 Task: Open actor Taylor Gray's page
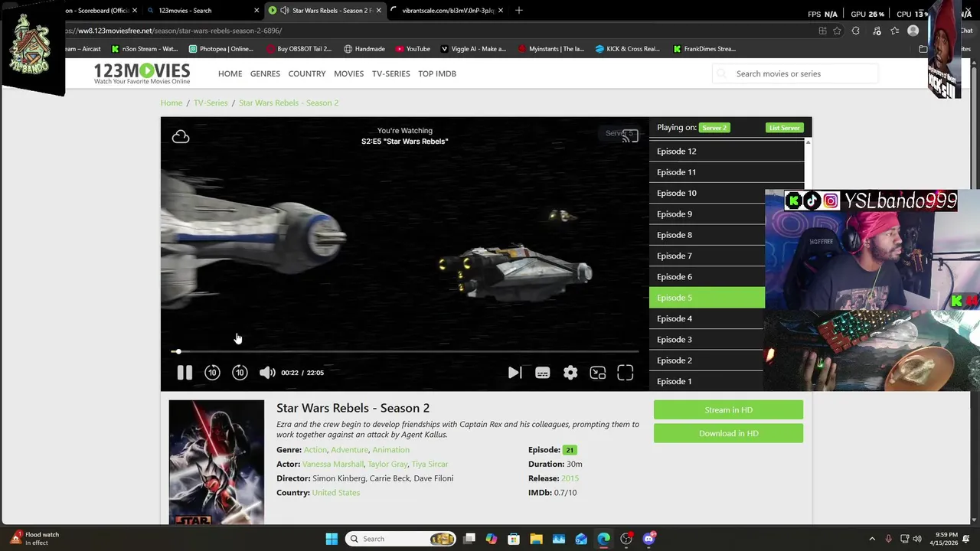pos(387,464)
